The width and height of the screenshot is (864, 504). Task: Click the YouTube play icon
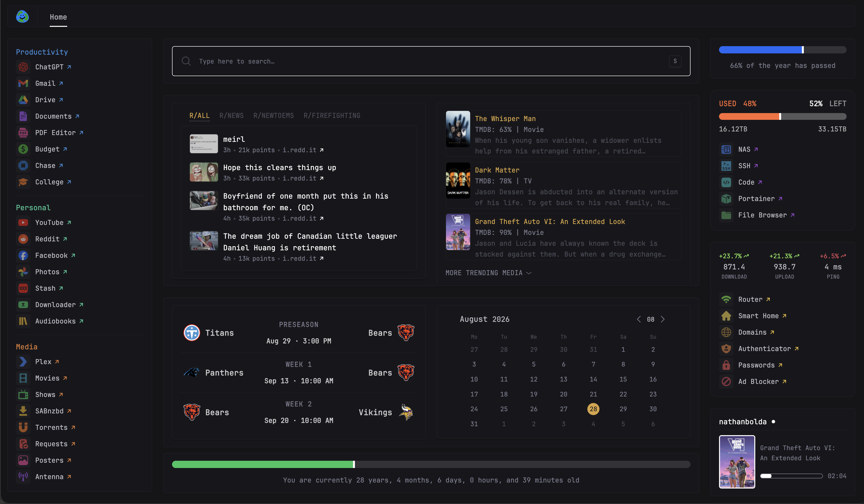23,223
